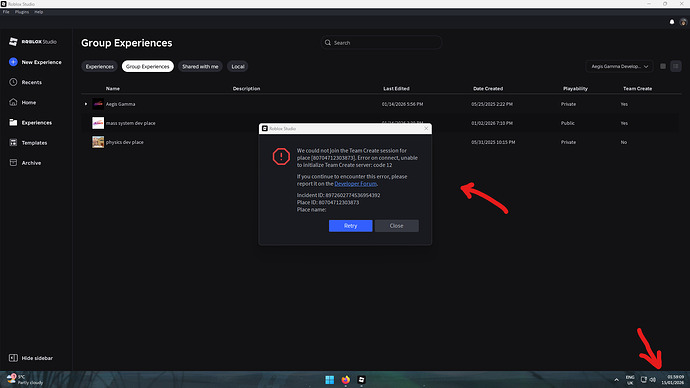The width and height of the screenshot is (690, 388).
Task: Open the taskbar clock and date
Action: 672,380
